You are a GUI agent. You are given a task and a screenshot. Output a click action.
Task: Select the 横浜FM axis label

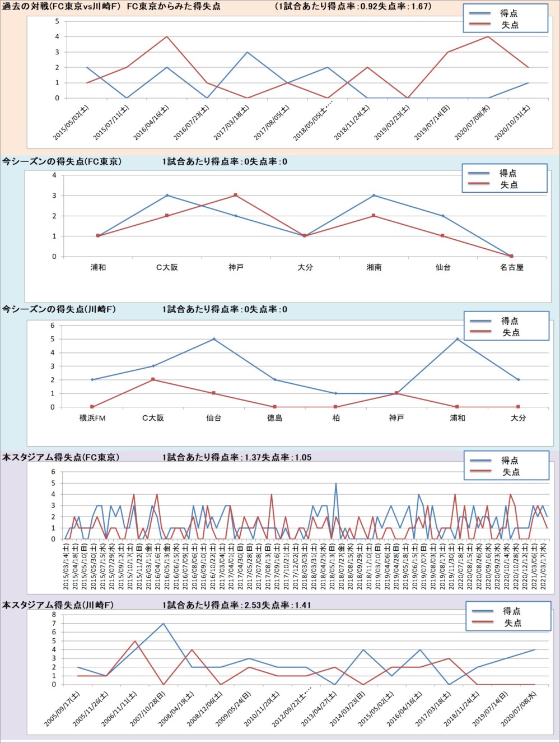click(x=92, y=418)
